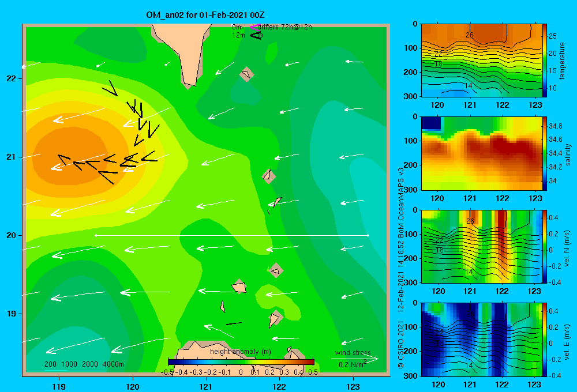
Task: Click the '12m' legend label
Action: [238, 35]
